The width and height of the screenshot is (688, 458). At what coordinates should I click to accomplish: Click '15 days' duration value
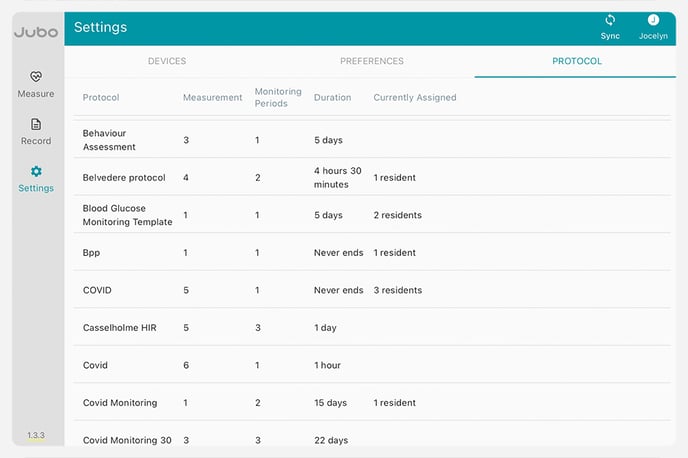(330, 402)
